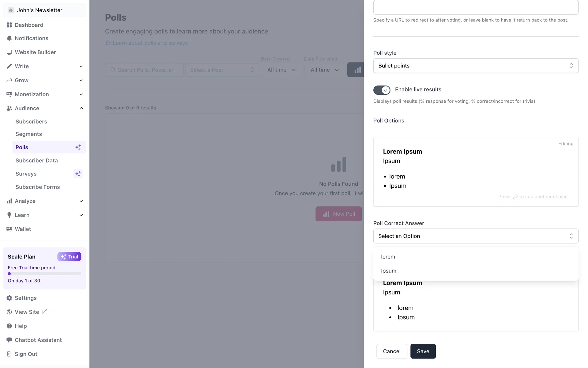Click the Dashboard grid icon
This screenshot has height=368, width=588.
[x=9, y=25]
